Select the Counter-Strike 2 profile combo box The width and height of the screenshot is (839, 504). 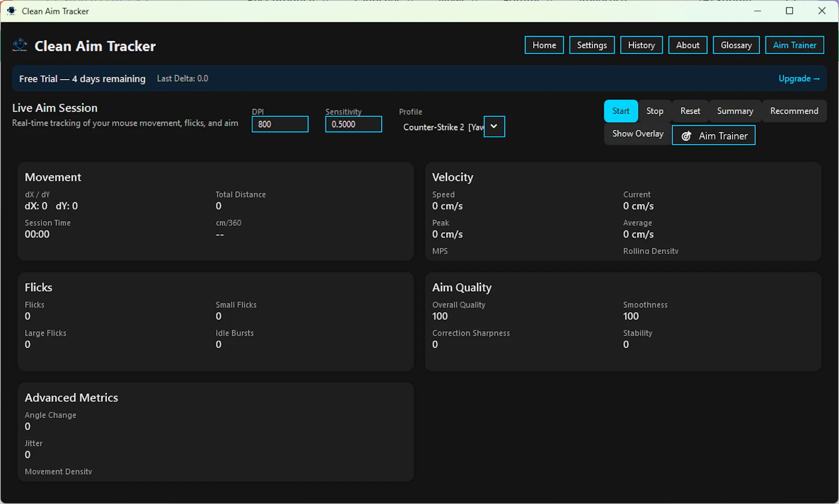click(451, 127)
